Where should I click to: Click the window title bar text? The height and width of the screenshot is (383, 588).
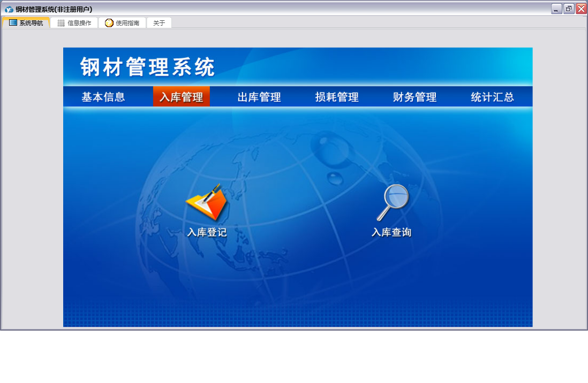coord(54,9)
